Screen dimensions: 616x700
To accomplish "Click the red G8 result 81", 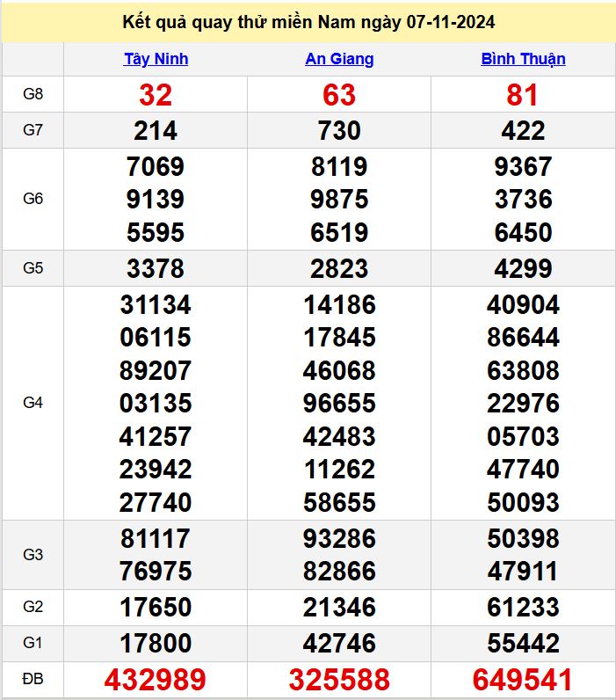I will (x=522, y=95).
